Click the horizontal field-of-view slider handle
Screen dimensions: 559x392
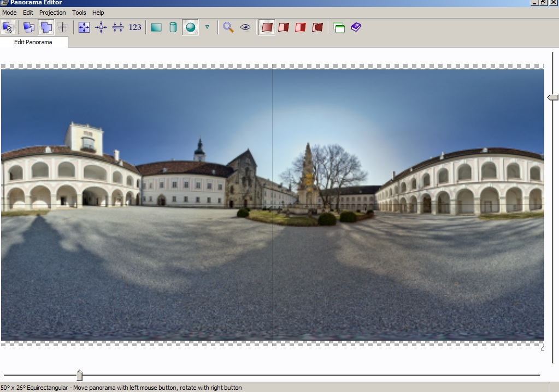(79, 375)
